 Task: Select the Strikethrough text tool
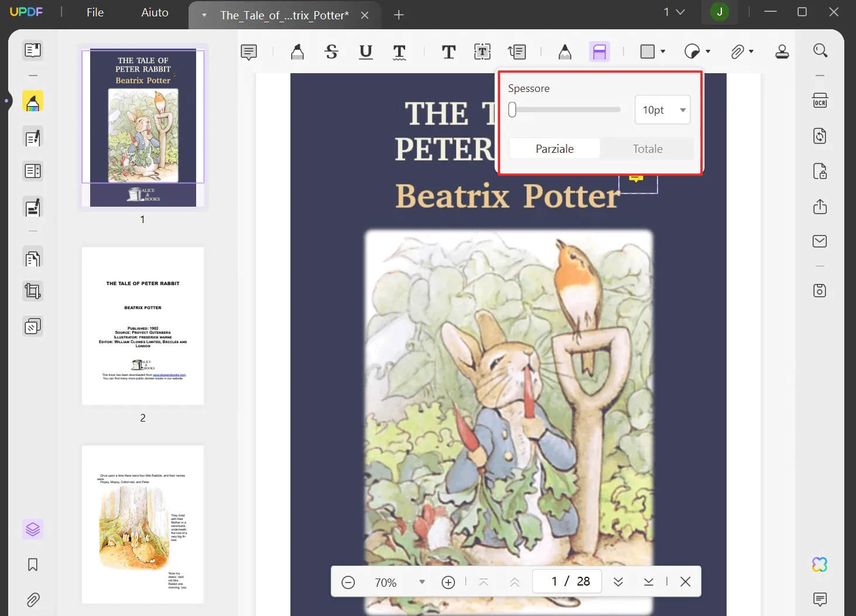click(331, 52)
